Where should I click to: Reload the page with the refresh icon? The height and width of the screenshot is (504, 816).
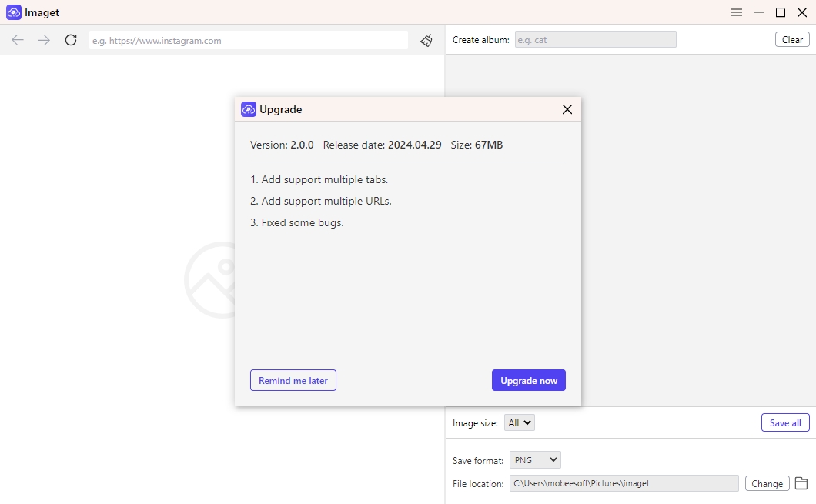point(71,40)
